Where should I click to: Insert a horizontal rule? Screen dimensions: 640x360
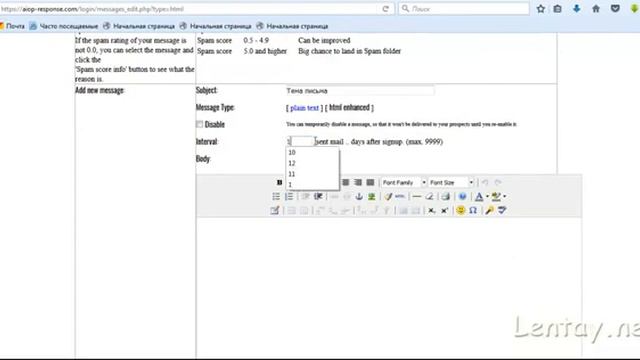pos(417,196)
